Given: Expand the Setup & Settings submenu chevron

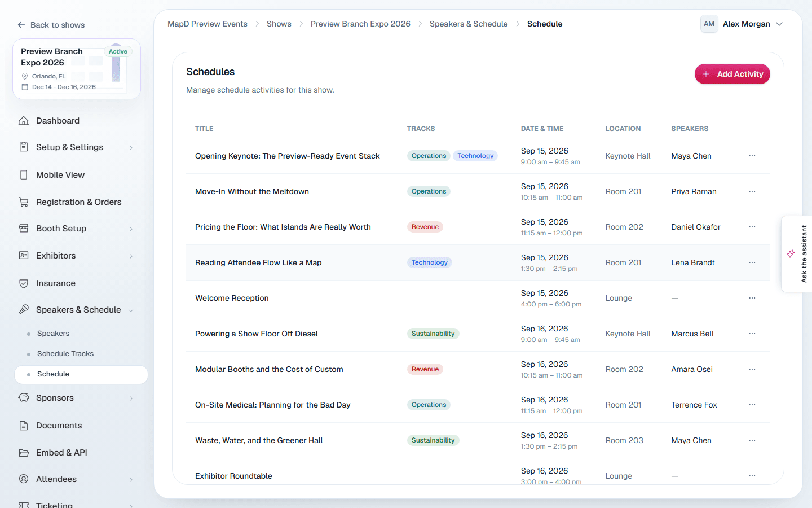Looking at the screenshot, I should tap(131, 148).
